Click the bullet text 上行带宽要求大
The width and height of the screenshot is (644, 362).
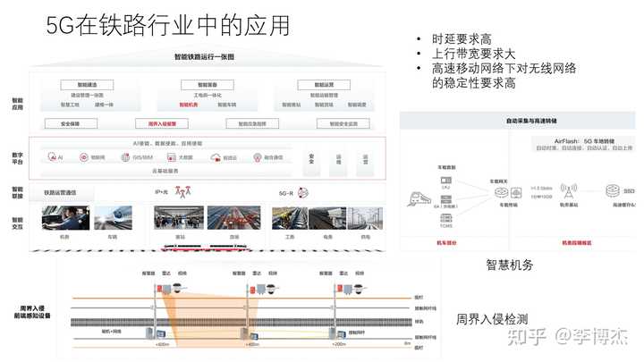473,54
